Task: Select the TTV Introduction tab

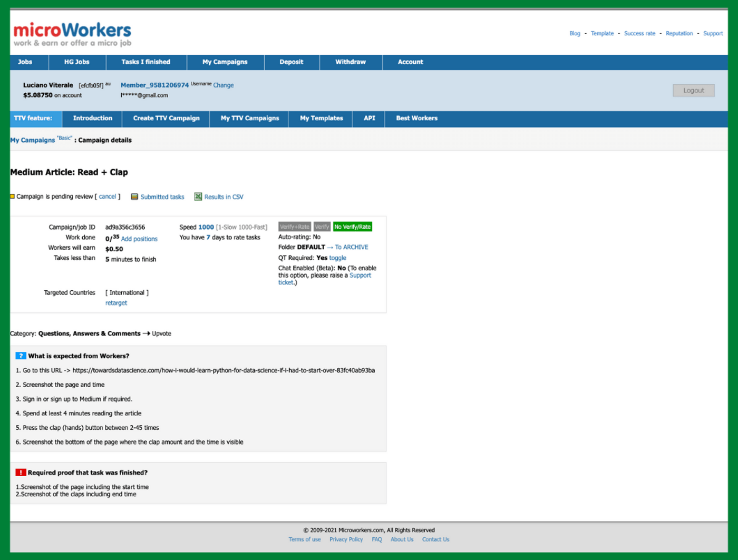Action: click(x=93, y=119)
